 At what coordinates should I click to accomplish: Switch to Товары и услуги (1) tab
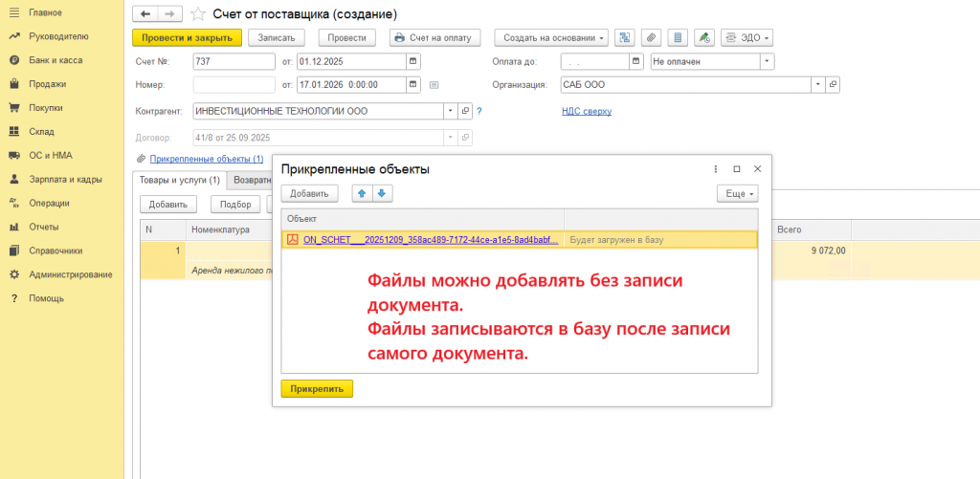pyautogui.click(x=179, y=180)
